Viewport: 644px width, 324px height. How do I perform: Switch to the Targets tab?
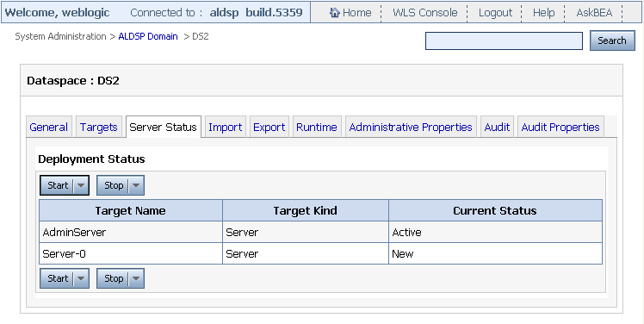tap(98, 127)
